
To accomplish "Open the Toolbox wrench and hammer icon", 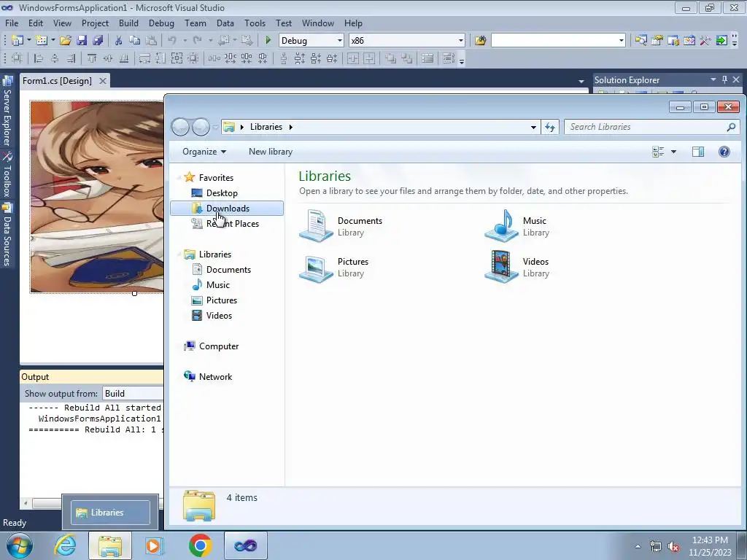I will 705,41.
